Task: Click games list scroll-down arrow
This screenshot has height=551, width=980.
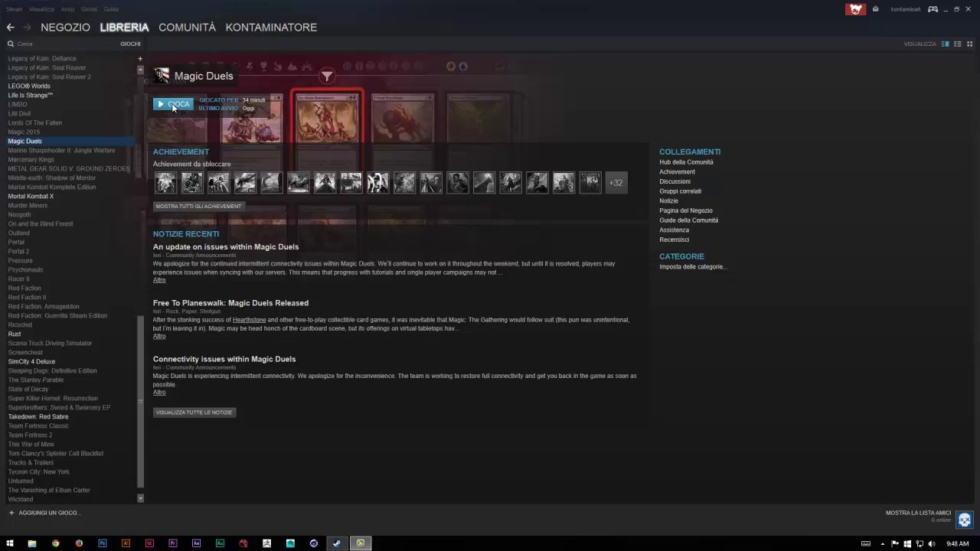Action: 140,498
